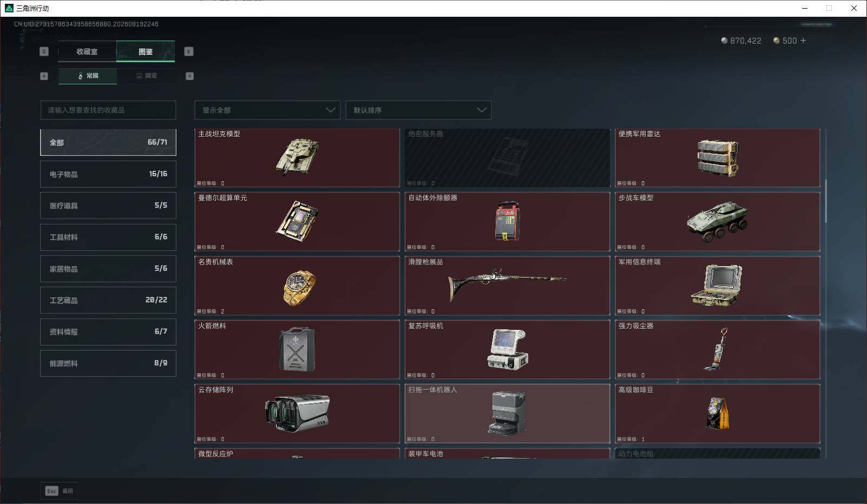Image resolution: width=867 pixels, height=504 pixels.
Task: Focus the collectible search input field
Action: point(108,110)
